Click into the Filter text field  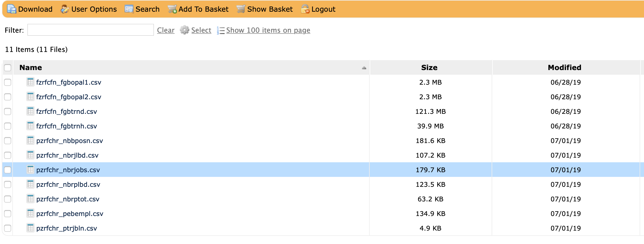coord(90,30)
